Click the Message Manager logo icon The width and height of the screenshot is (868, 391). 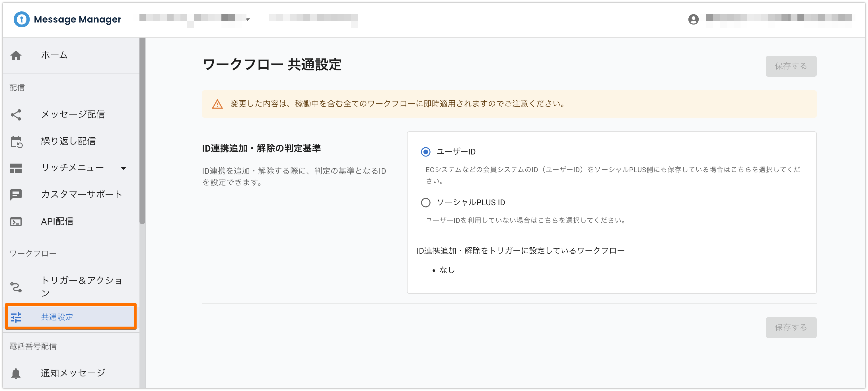pyautogui.click(x=21, y=19)
